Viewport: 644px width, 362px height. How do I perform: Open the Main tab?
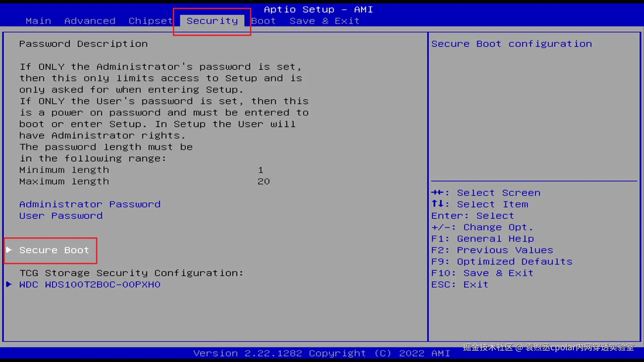coord(38,21)
